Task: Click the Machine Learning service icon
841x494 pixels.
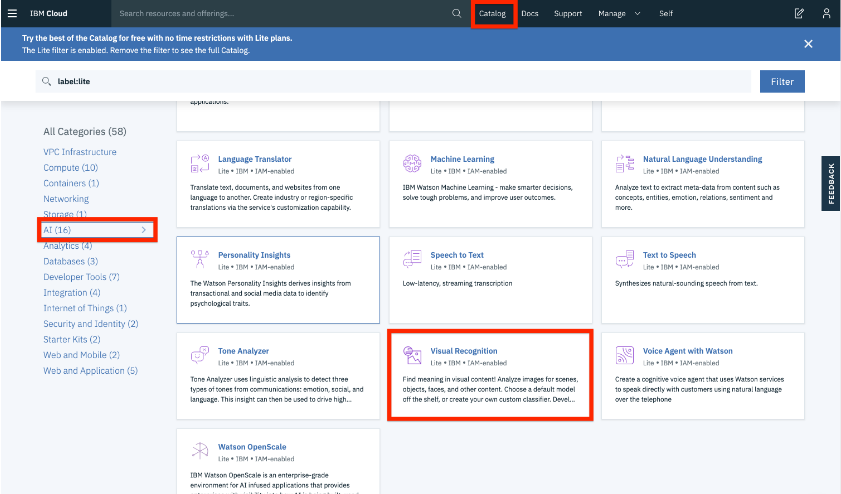Action: click(412, 163)
